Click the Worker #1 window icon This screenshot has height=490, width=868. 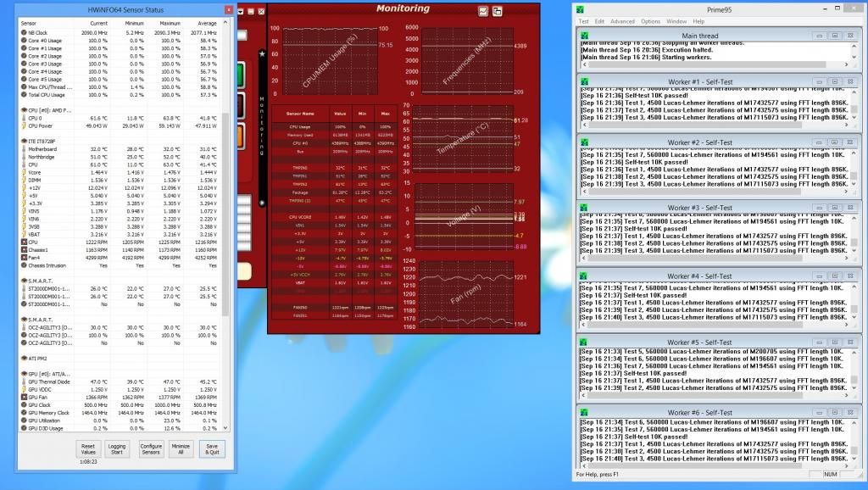[x=584, y=81]
